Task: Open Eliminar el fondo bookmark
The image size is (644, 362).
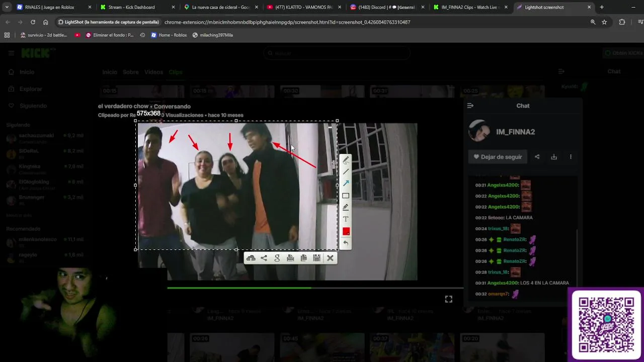Action: (x=110, y=35)
